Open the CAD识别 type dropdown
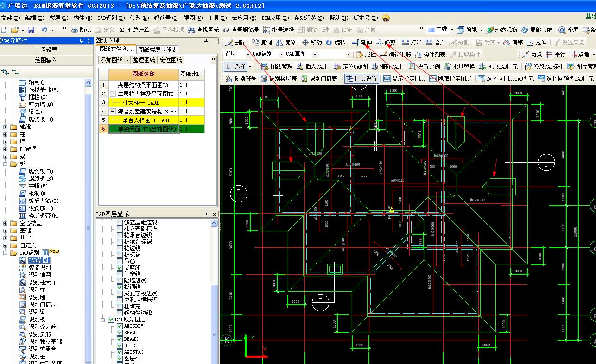The image size is (596, 364). [281, 54]
